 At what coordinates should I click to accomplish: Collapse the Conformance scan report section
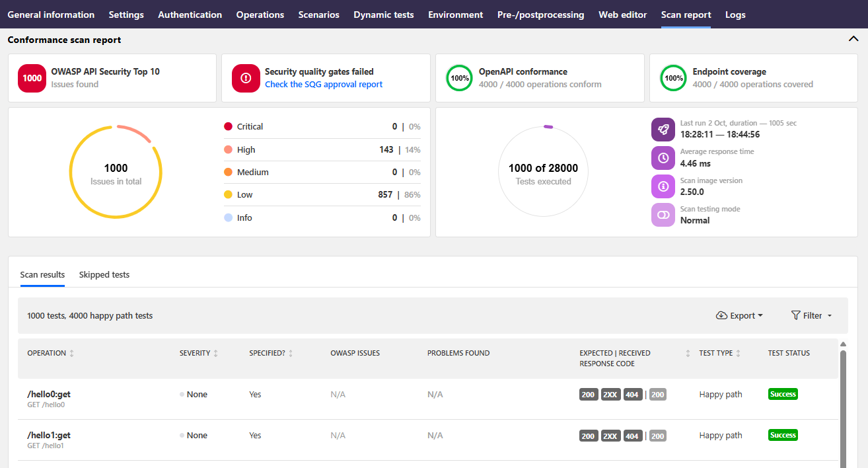(x=853, y=39)
